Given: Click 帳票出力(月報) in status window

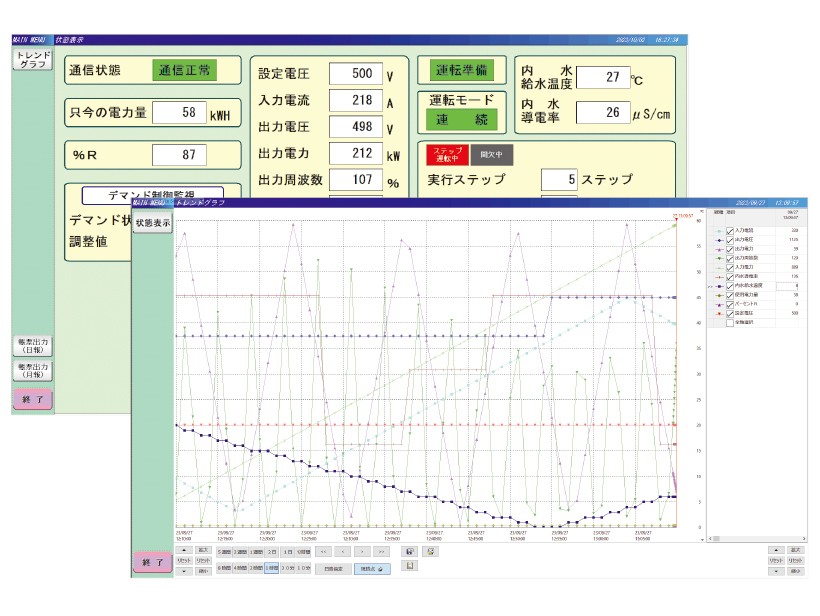Looking at the screenshot, I should [x=32, y=371].
